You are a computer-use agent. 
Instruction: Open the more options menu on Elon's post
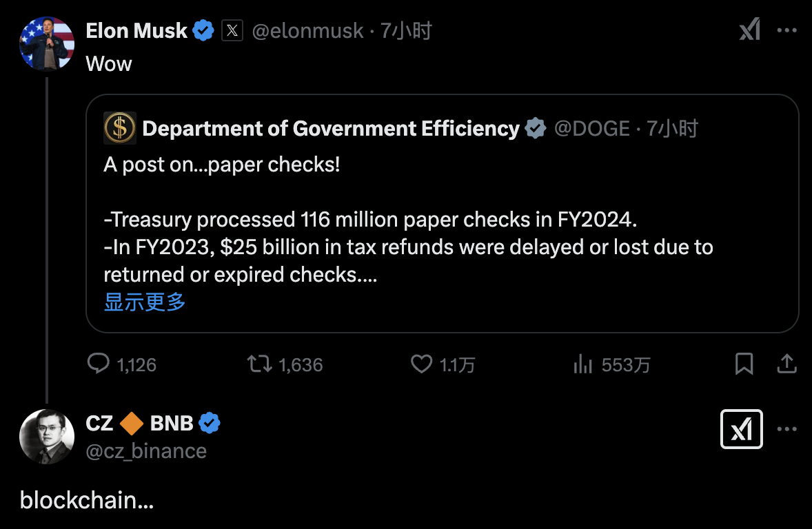click(787, 30)
